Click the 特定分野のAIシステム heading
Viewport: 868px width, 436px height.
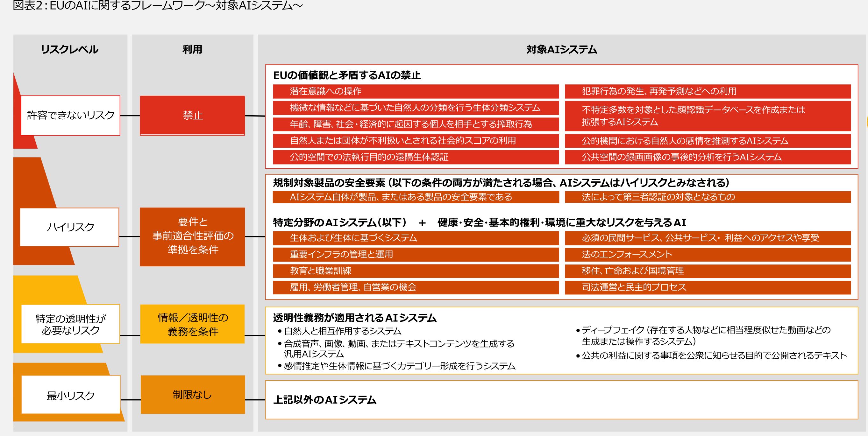point(480,222)
